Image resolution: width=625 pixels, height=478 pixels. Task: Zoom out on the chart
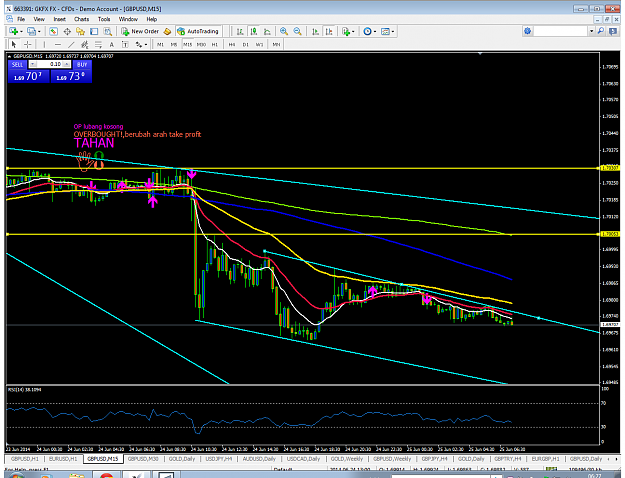[x=297, y=31]
